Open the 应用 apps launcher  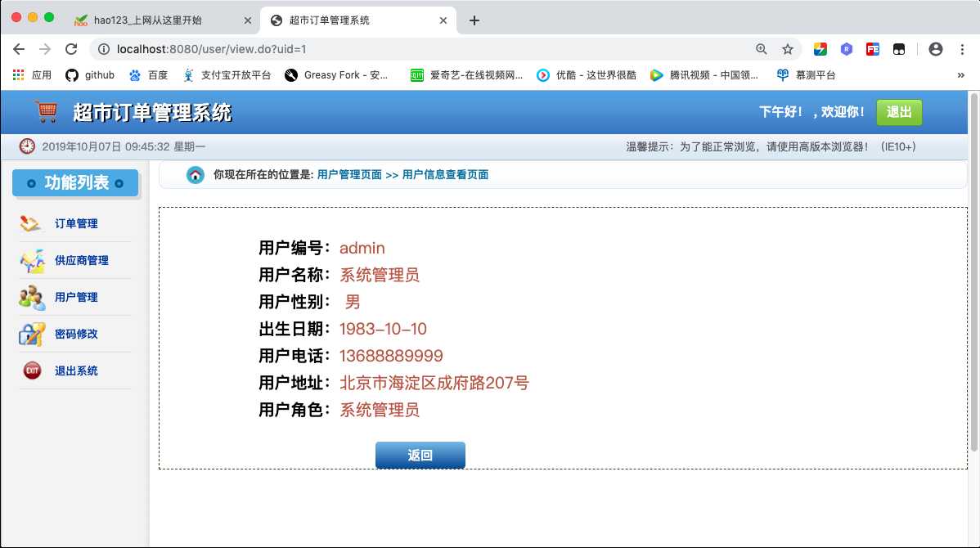(x=18, y=74)
